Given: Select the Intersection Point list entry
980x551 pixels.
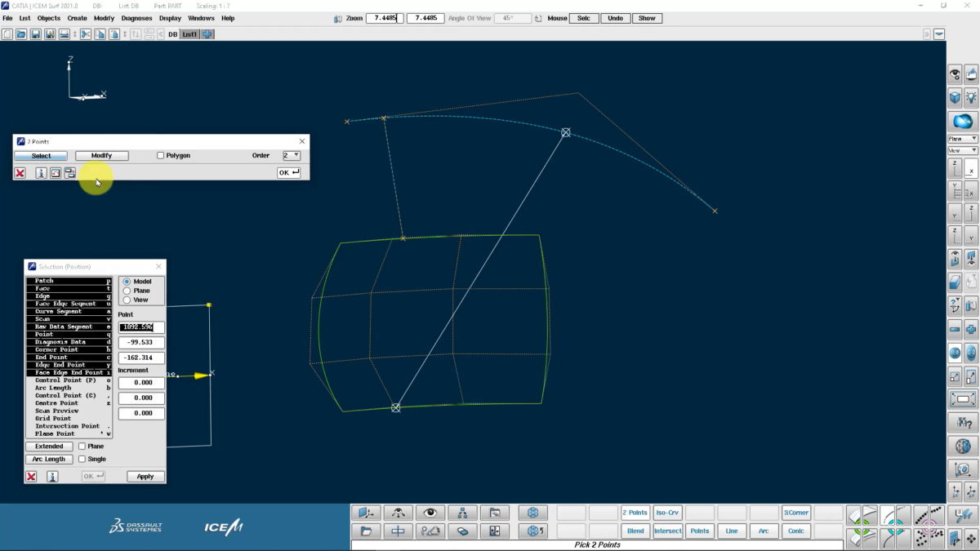Looking at the screenshot, I should (69, 426).
